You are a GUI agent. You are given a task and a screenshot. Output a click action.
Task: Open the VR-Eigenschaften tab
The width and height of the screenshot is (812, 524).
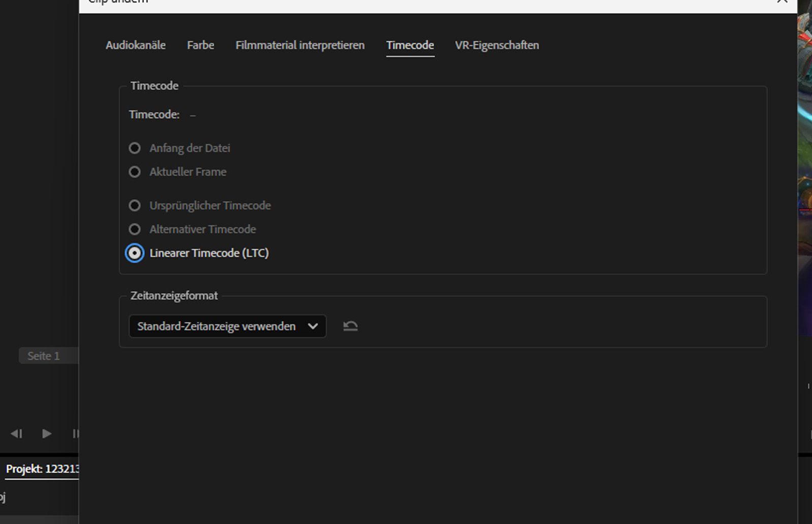[x=497, y=45]
